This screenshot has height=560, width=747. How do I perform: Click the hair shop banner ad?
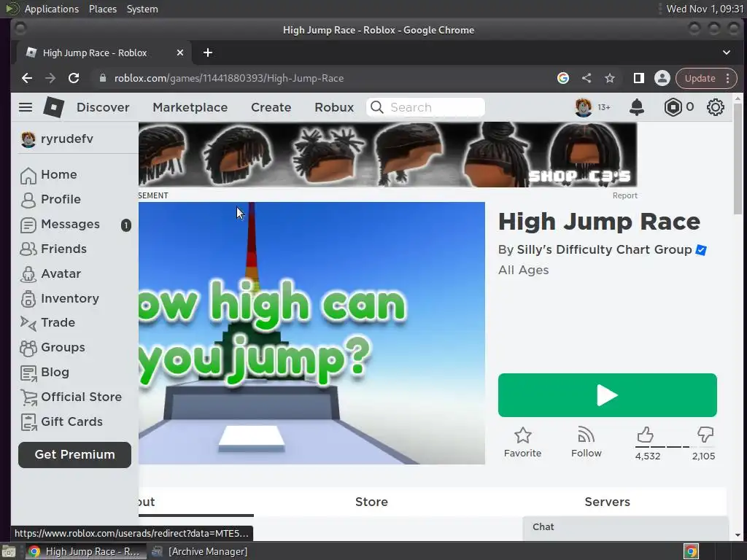[x=388, y=155]
